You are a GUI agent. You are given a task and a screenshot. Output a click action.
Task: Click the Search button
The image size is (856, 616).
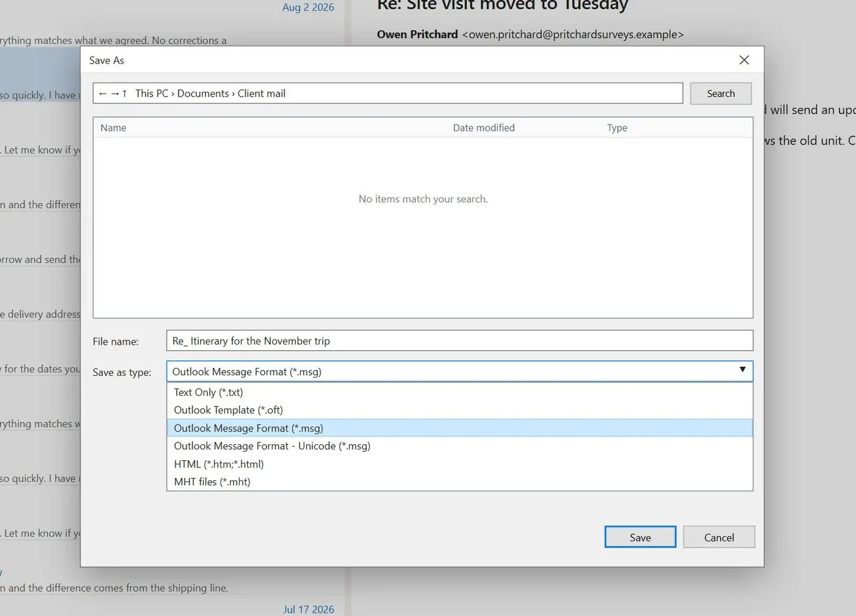[721, 94]
